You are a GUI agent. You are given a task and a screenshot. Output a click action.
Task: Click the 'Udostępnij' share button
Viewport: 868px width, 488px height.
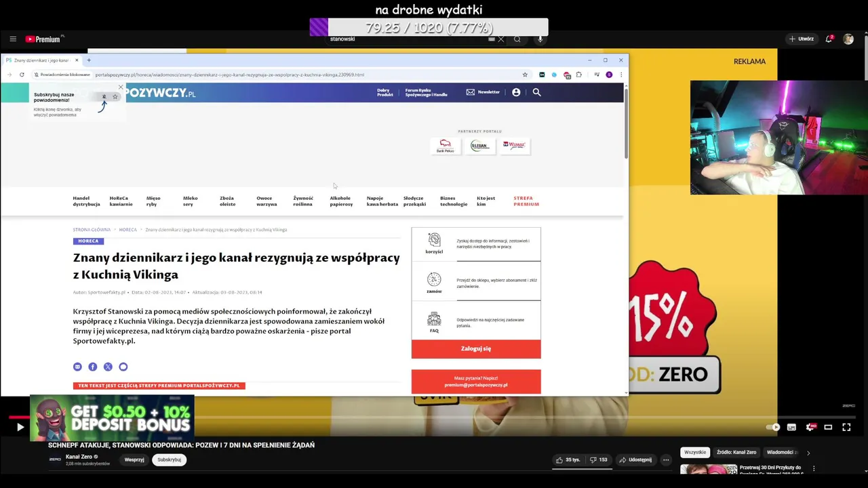[635, 460]
